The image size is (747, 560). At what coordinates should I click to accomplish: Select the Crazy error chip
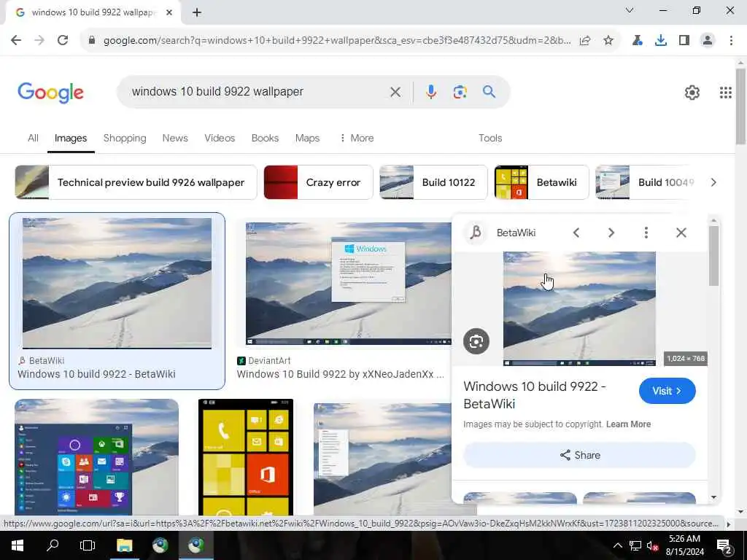(318, 182)
